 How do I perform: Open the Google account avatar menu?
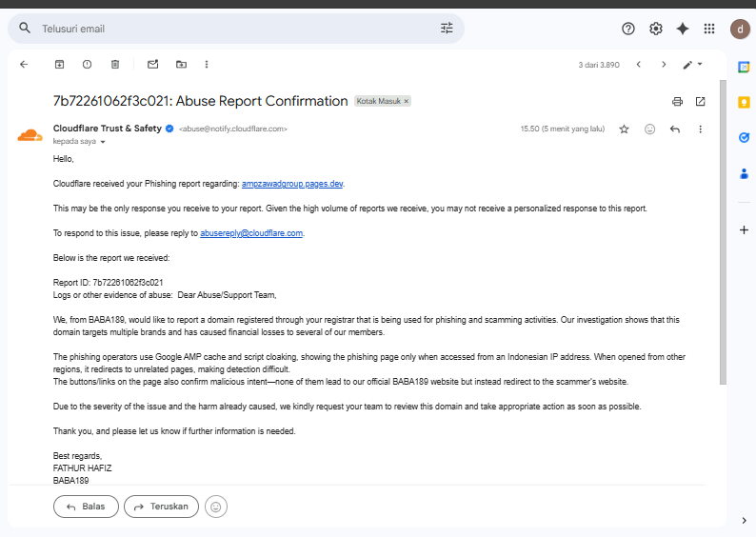[x=740, y=29]
